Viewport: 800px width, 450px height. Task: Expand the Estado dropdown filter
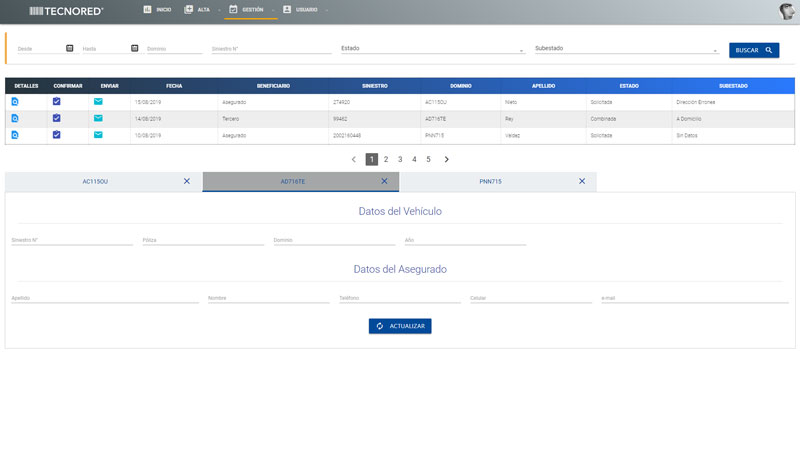pyautogui.click(x=432, y=48)
